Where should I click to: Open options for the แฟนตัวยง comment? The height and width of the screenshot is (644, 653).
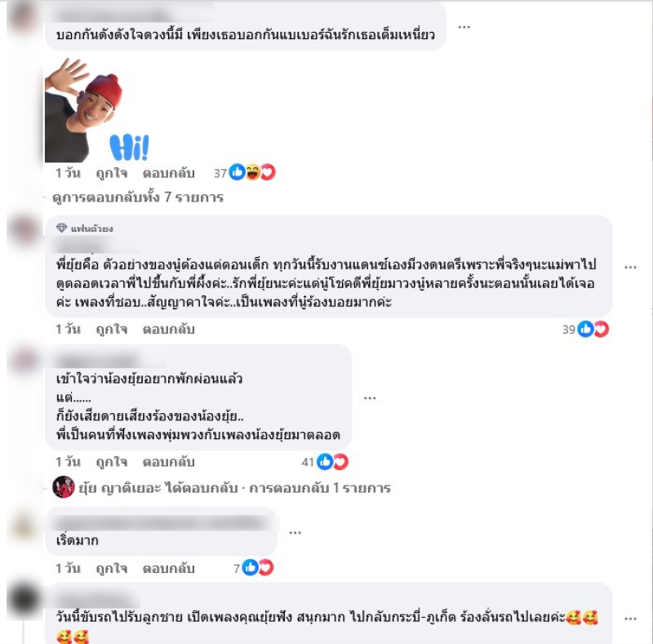630,267
